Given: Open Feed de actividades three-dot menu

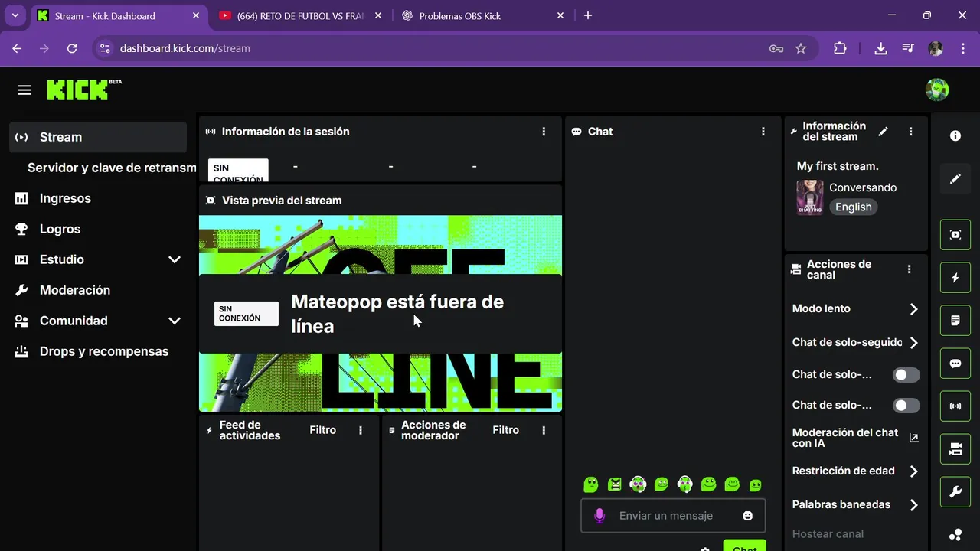Looking at the screenshot, I should (361, 431).
